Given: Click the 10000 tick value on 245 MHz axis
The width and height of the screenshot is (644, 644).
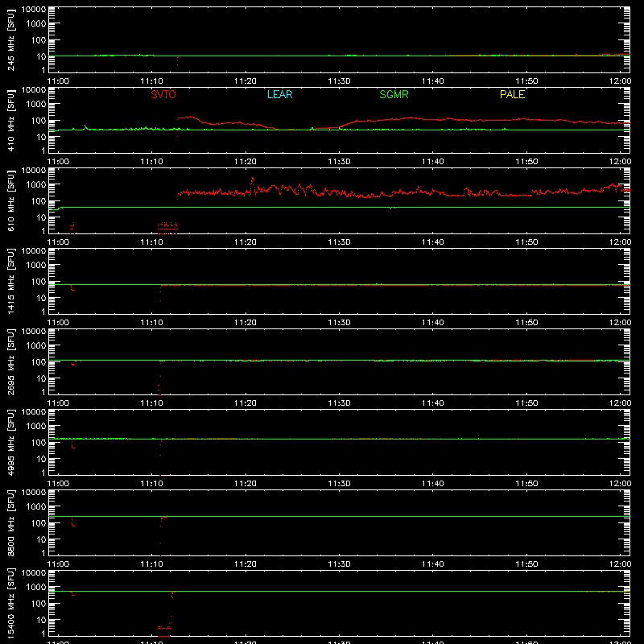Looking at the screenshot, I should [34, 10].
